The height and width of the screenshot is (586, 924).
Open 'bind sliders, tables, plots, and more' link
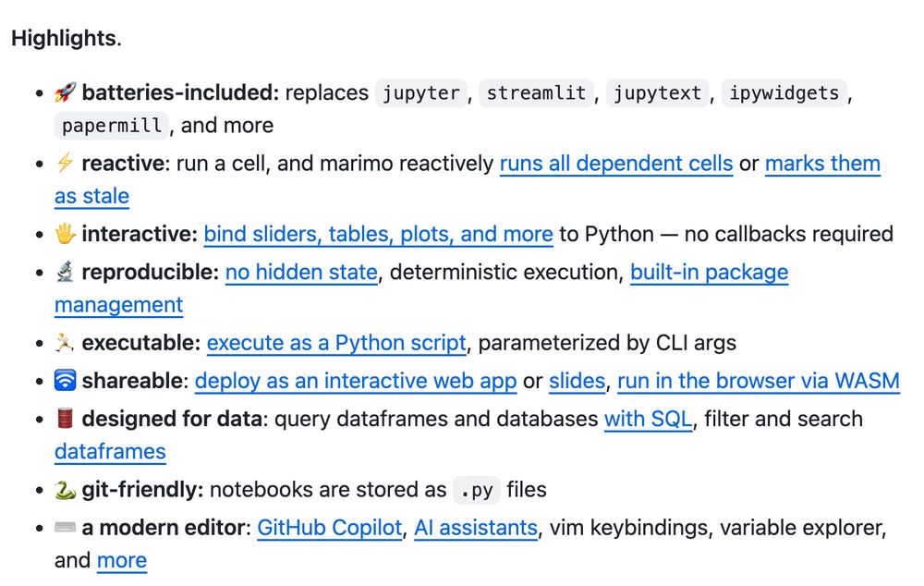[x=378, y=234]
